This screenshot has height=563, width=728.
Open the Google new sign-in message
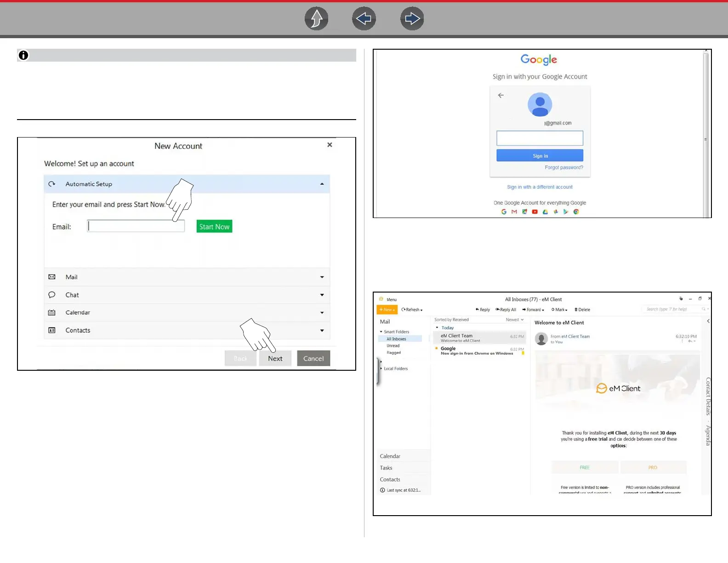pyautogui.click(x=479, y=350)
